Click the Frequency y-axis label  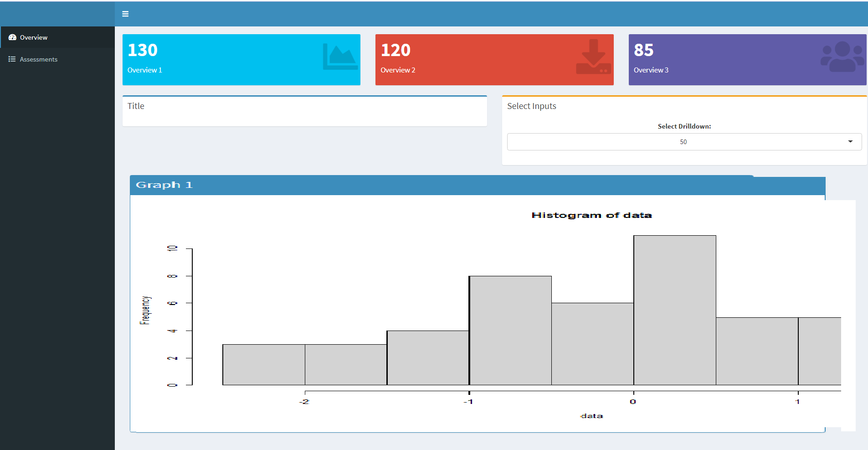click(x=145, y=310)
